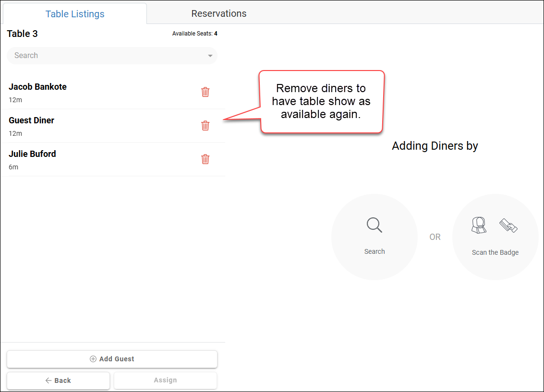The height and width of the screenshot is (392, 544).
Task: Open the Search dropdown arrow
Action: coord(210,56)
